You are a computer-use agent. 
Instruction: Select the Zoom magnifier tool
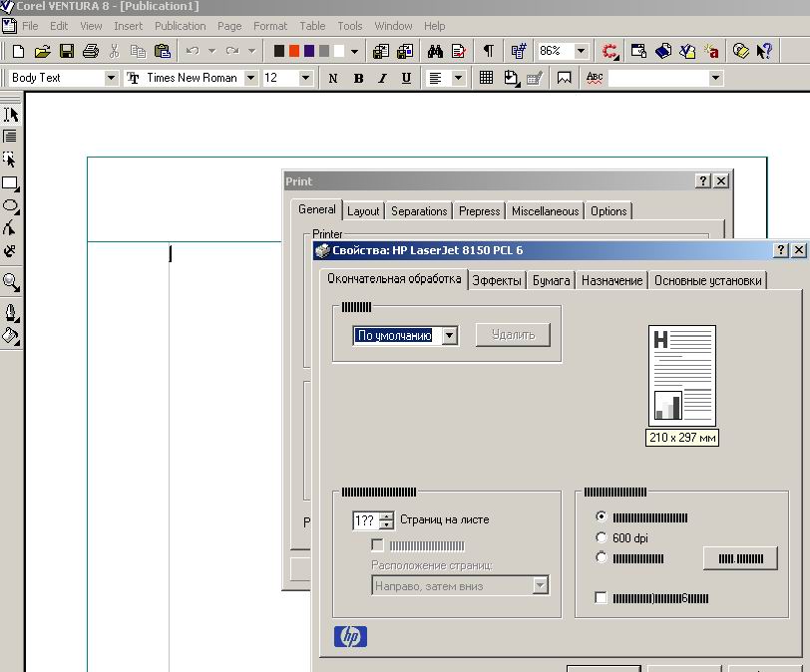pyautogui.click(x=11, y=283)
